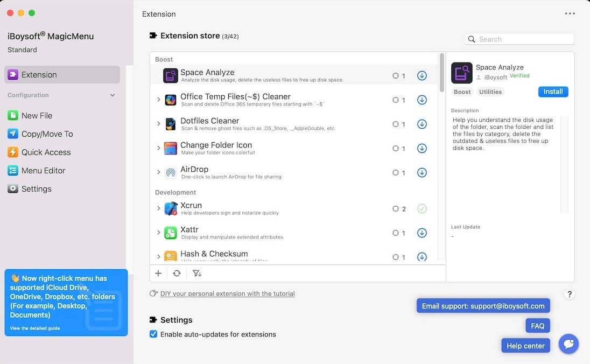Refresh the extension list
Viewport: 590px width, 364px height.
coord(177,274)
